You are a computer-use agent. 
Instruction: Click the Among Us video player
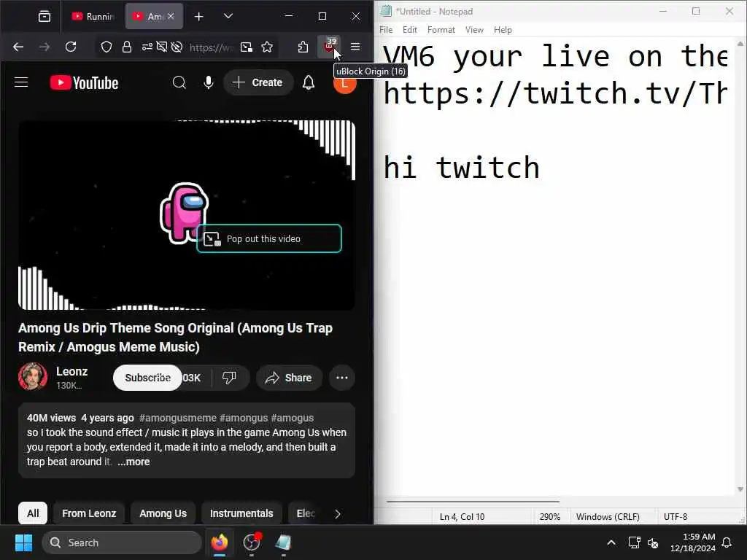click(186, 215)
